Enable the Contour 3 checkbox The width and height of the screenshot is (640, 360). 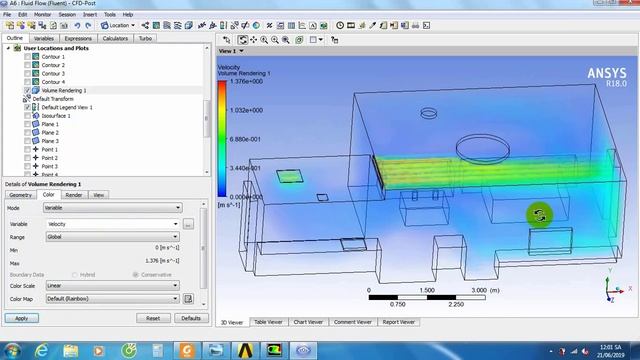[27, 73]
